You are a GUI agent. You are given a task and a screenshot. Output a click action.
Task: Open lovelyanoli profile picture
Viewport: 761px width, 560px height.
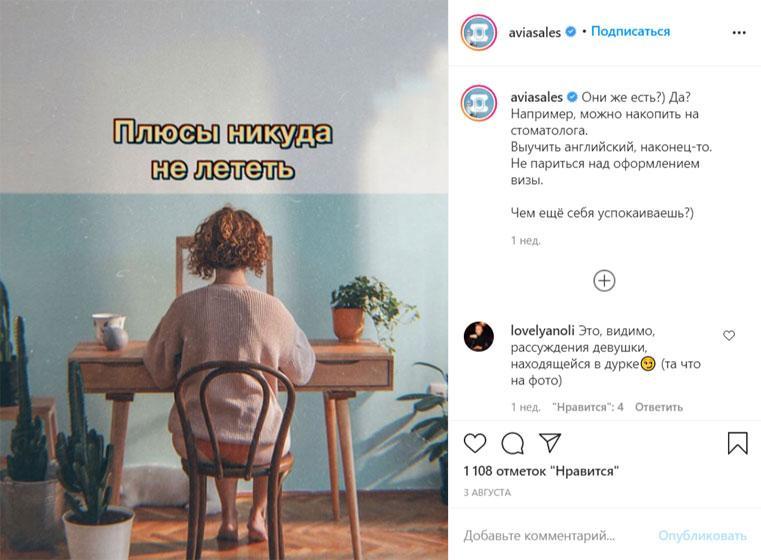479,336
